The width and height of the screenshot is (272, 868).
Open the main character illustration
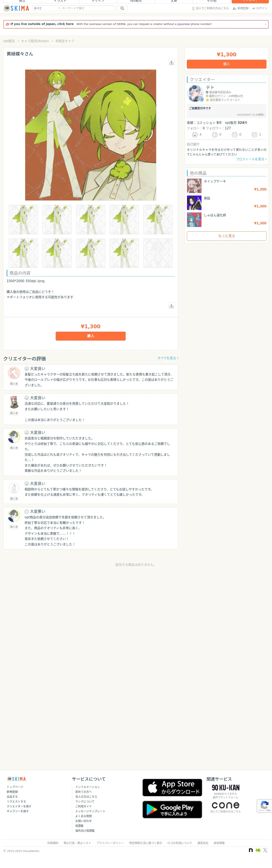91,135
